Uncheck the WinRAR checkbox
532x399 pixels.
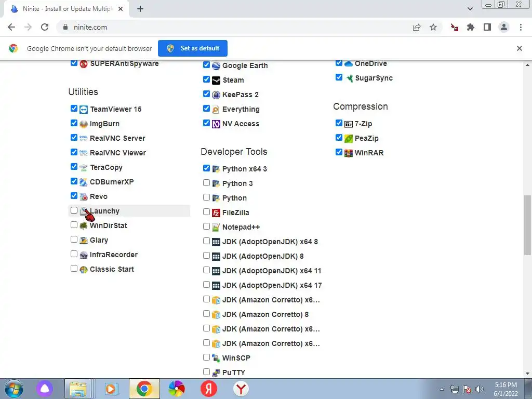pyautogui.click(x=339, y=152)
